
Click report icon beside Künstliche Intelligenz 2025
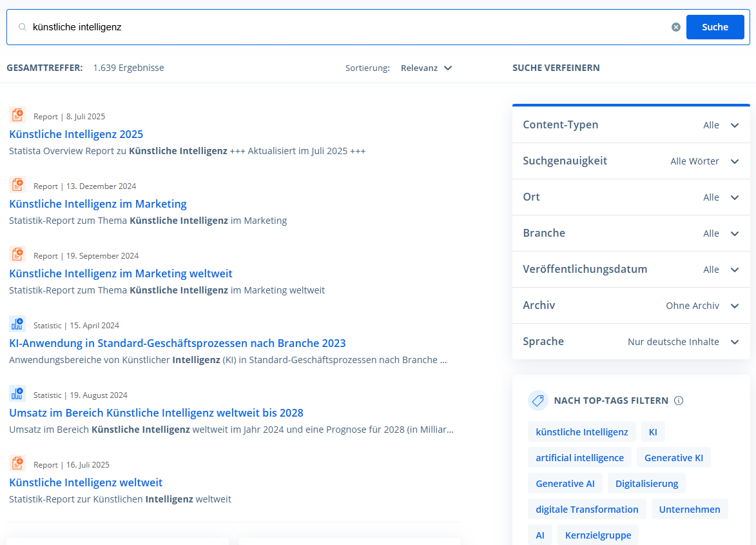pos(17,115)
